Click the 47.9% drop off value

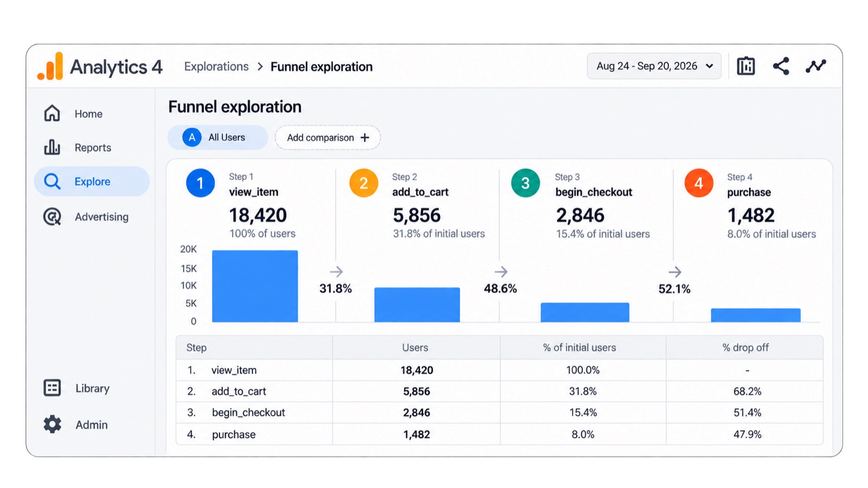[747, 434]
